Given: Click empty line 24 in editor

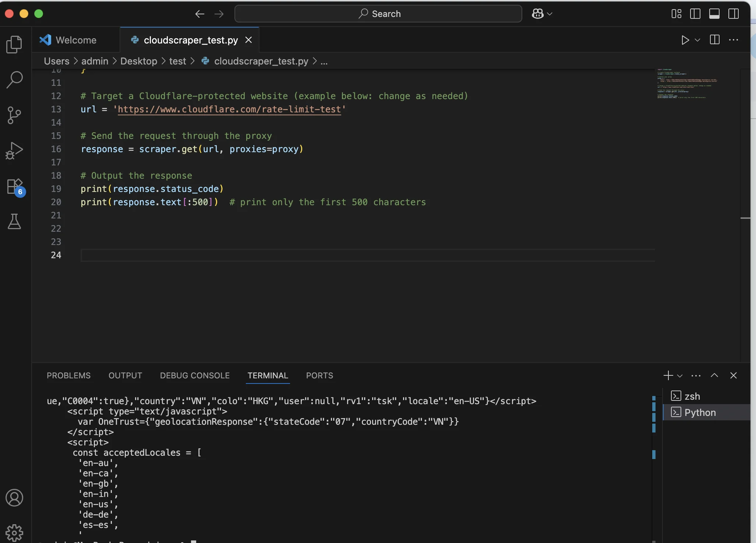Looking at the screenshot, I should click(x=367, y=255).
